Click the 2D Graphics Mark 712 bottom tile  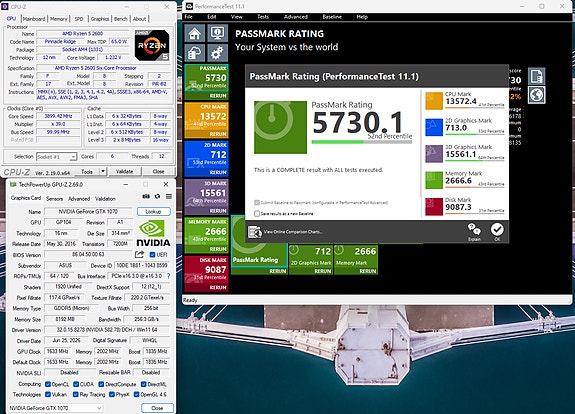(x=311, y=260)
